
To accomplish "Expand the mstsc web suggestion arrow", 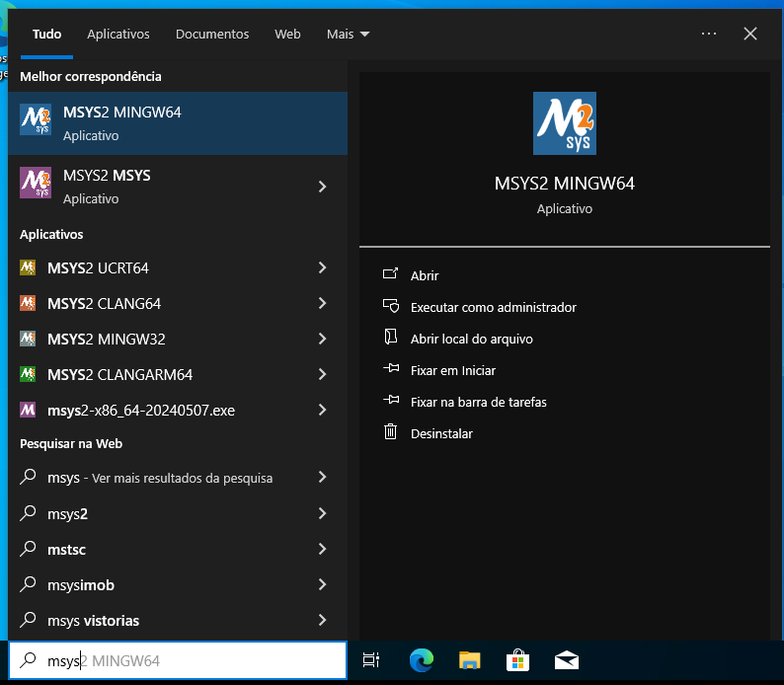I will pos(322,549).
